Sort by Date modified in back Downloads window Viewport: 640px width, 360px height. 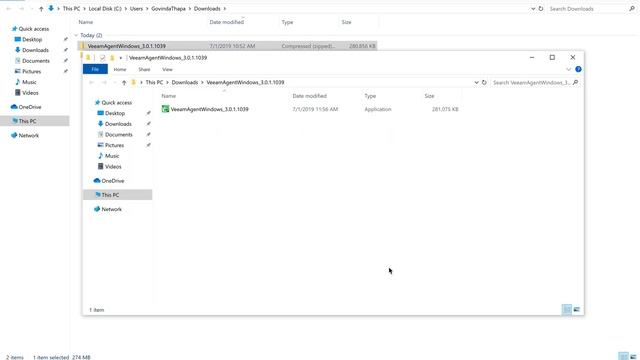click(x=227, y=22)
